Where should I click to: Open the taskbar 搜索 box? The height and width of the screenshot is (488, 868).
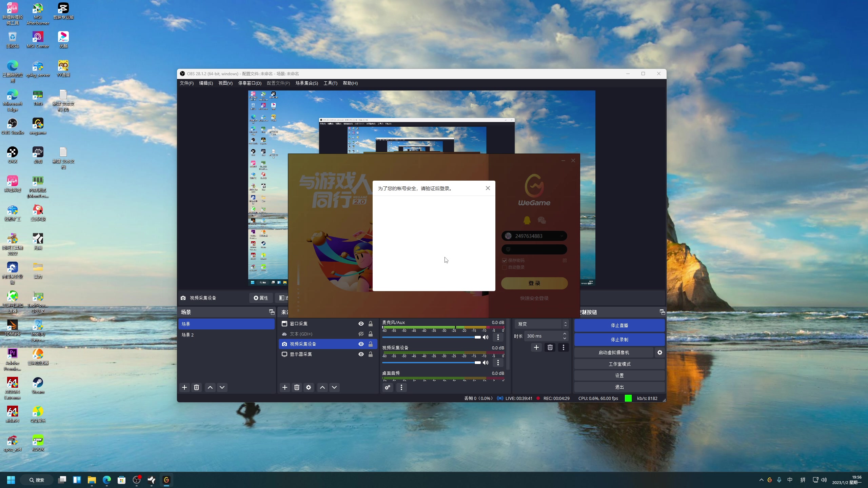pyautogui.click(x=37, y=480)
